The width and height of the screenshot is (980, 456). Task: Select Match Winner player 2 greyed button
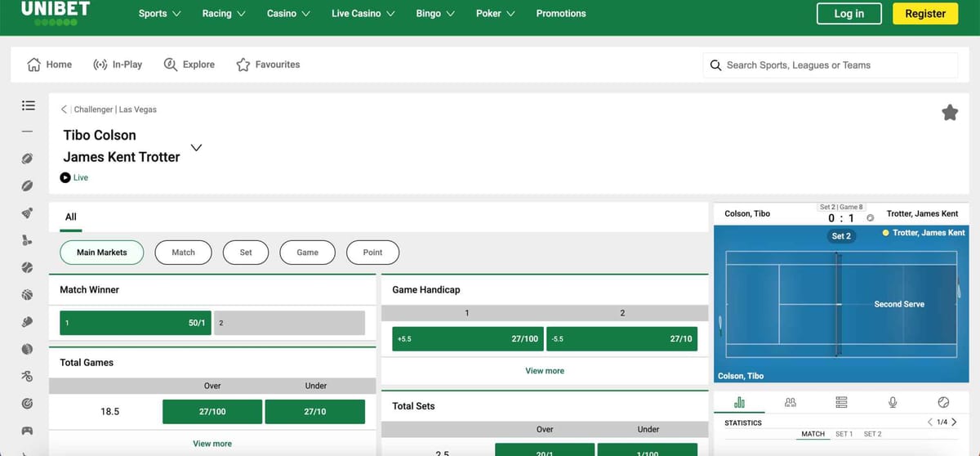pos(289,323)
